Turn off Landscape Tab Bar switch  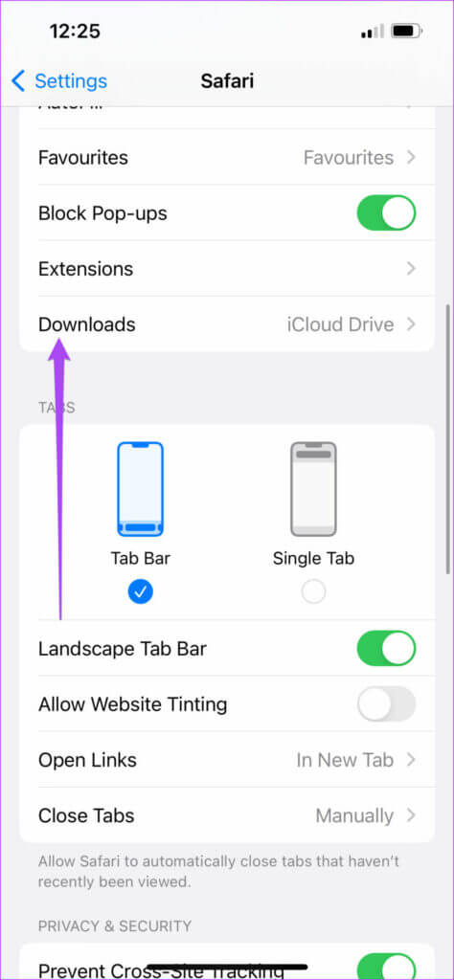(386, 648)
